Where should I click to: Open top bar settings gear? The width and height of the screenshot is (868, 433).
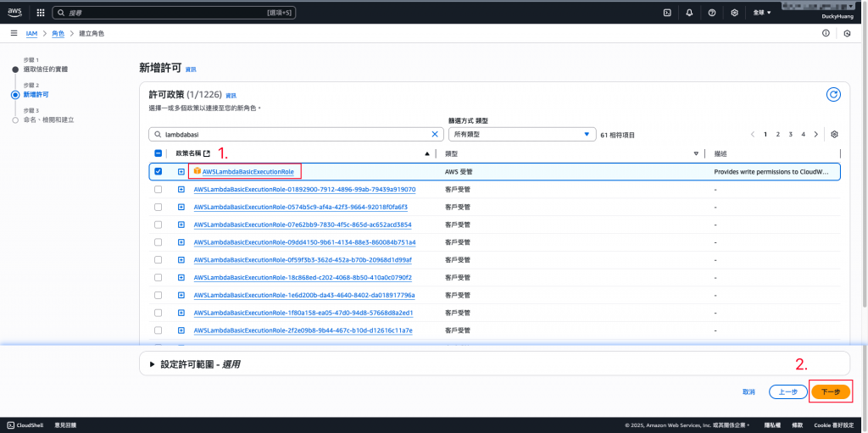[x=735, y=12]
